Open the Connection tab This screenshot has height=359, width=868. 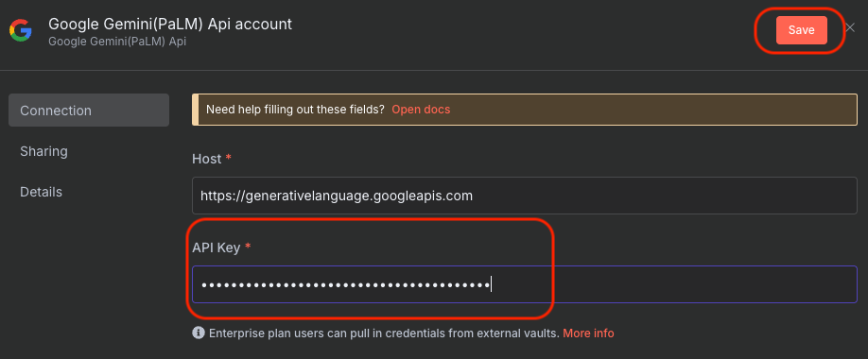click(x=89, y=111)
